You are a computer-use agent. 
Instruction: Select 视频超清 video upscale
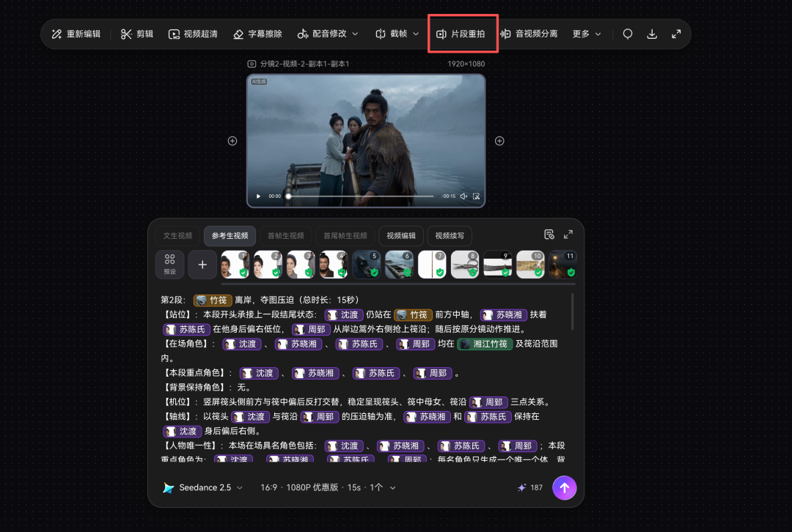click(x=193, y=34)
